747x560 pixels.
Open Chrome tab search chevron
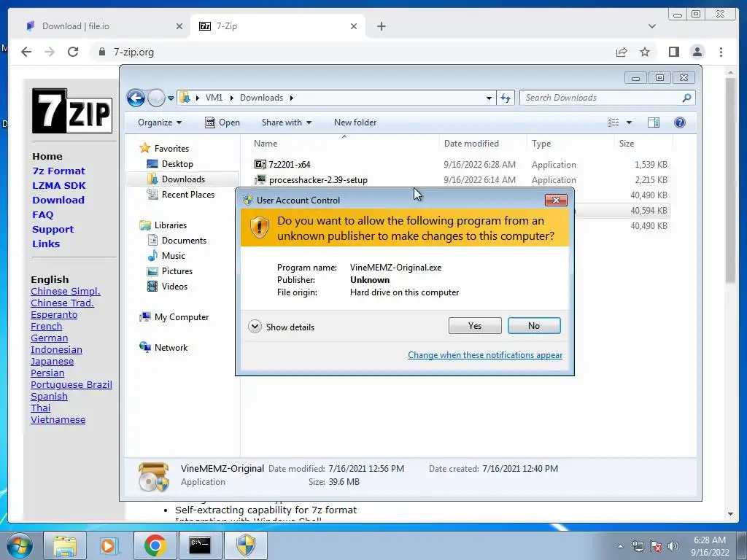click(x=651, y=26)
